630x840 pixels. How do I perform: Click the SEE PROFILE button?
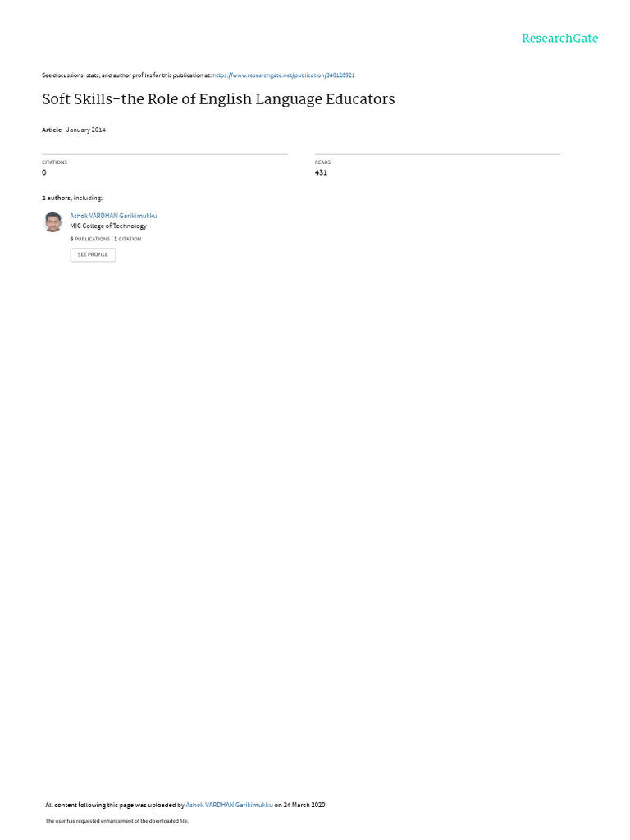tap(93, 254)
